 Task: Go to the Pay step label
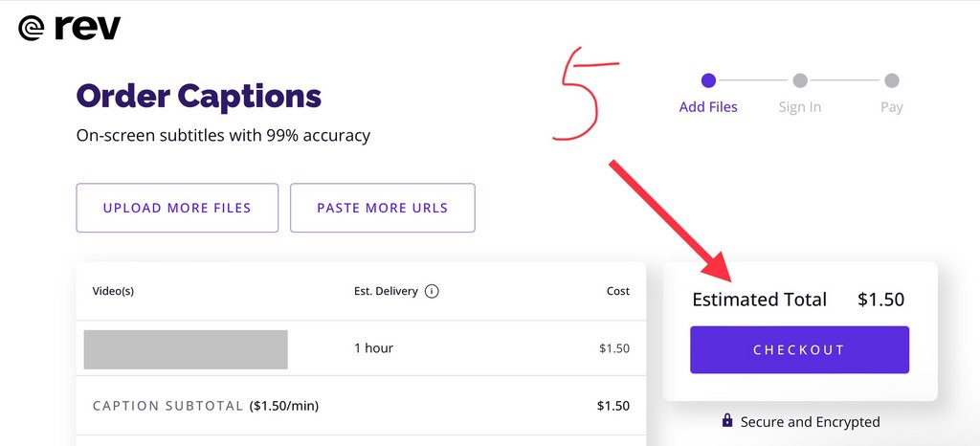coord(892,107)
